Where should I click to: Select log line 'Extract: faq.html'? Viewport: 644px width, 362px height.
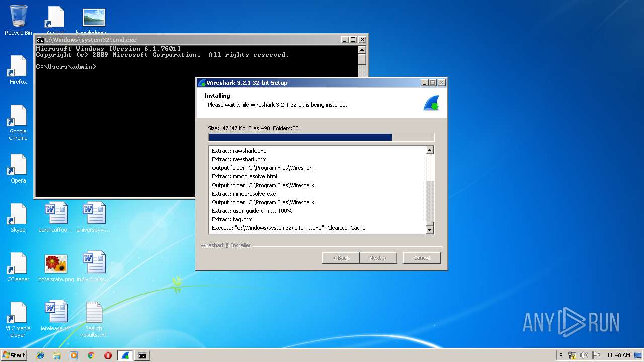tap(232, 219)
